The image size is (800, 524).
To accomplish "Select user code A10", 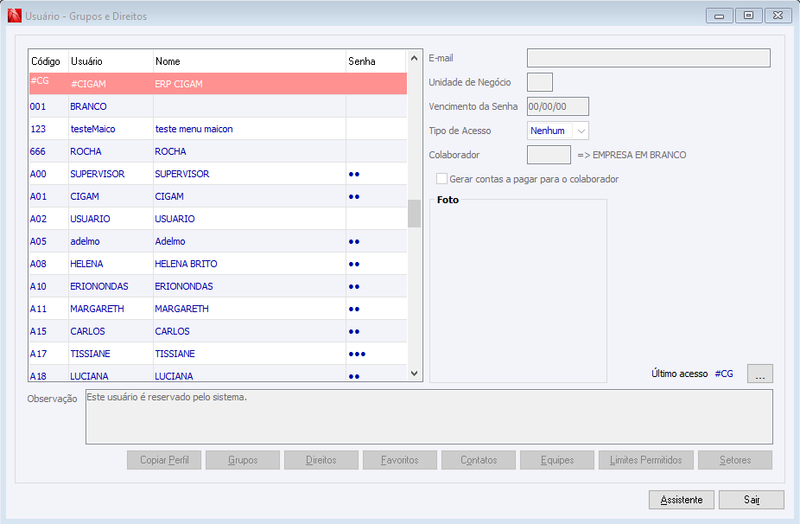I will point(38,286).
